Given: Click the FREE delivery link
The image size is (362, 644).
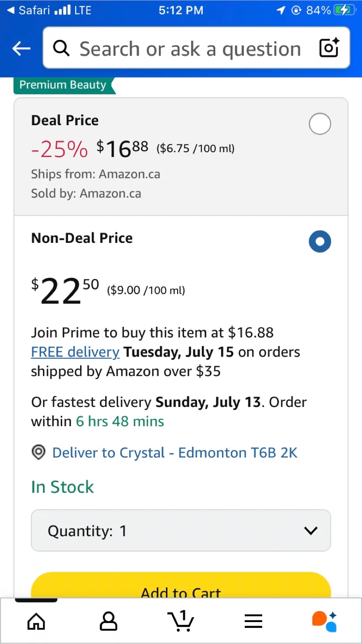Looking at the screenshot, I should [75, 352].
